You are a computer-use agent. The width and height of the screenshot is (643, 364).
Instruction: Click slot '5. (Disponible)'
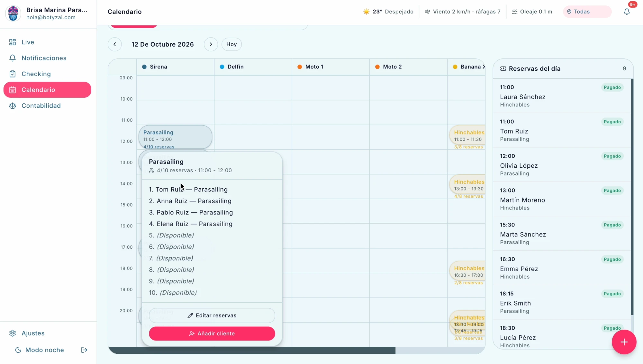[171, 235]
